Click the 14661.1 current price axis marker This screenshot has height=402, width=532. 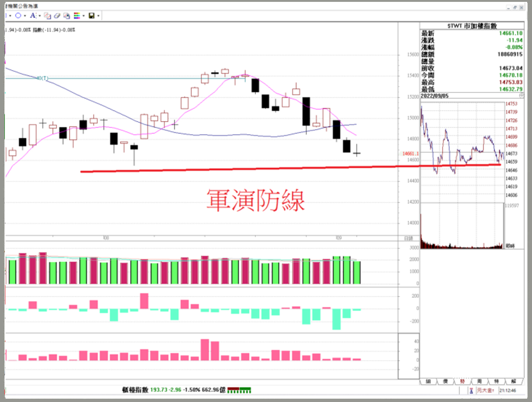click(x=410, y=153)
